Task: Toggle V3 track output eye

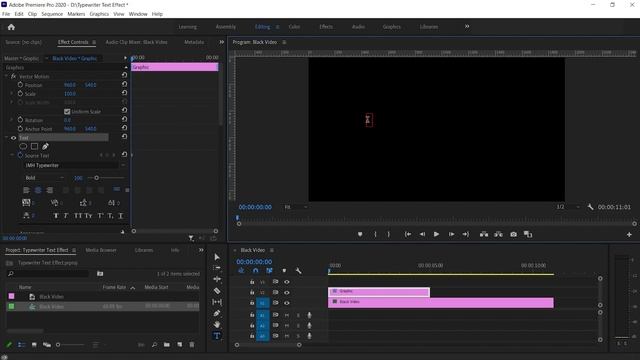Action: (x=287, y=282)
